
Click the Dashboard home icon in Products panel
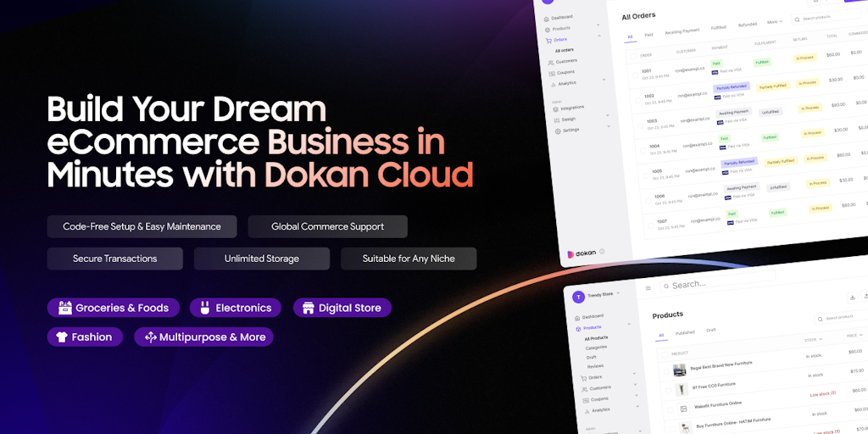click(577, 318)
